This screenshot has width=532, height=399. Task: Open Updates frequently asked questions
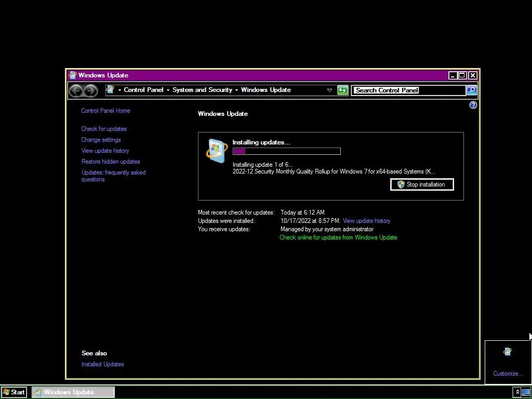[x=113, y=176]
